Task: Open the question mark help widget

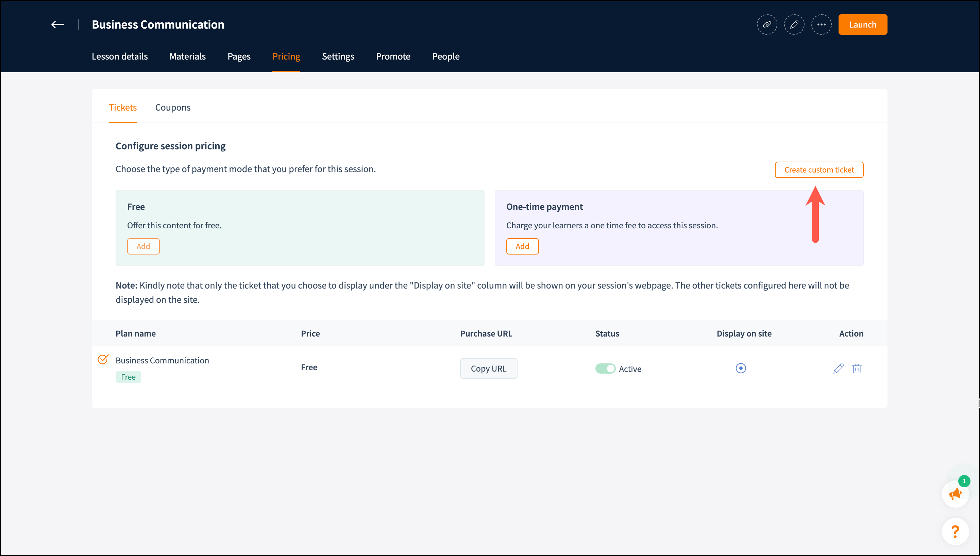Action: (955, 531)
